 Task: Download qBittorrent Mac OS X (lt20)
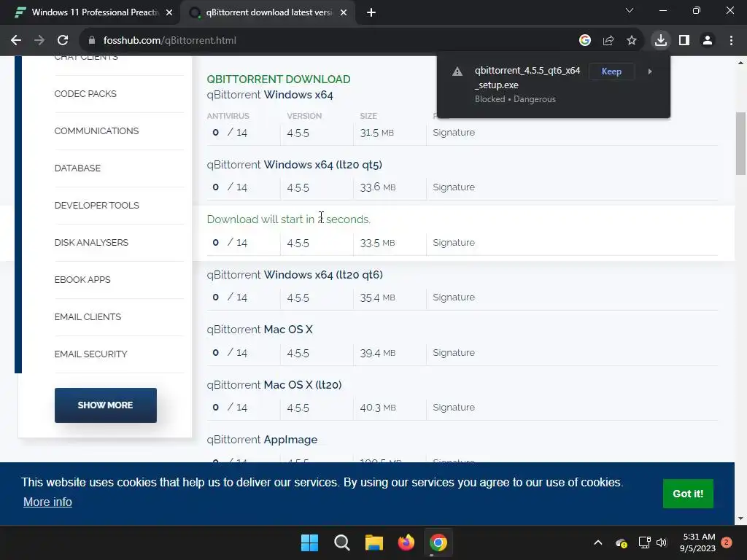coord(274,385)
